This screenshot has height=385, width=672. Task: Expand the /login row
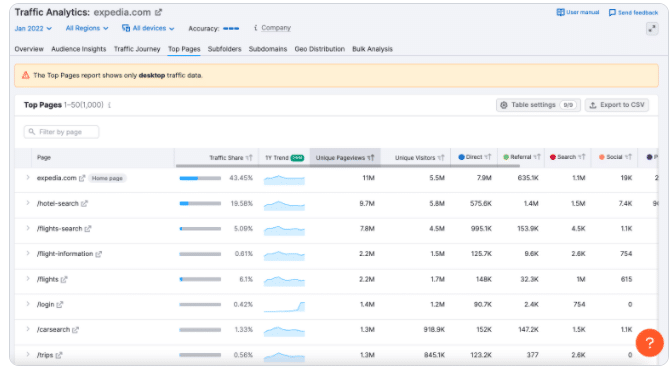point(28,304)
